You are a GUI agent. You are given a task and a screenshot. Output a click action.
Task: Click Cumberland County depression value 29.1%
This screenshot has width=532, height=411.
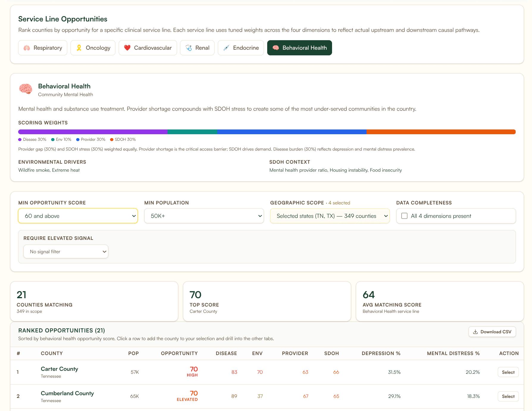point(394,396)
